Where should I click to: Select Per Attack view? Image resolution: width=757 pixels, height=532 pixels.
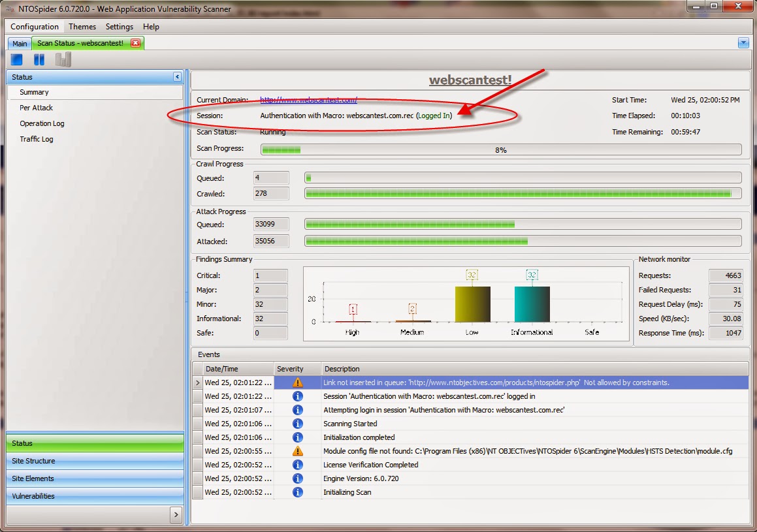coord(36,108)
